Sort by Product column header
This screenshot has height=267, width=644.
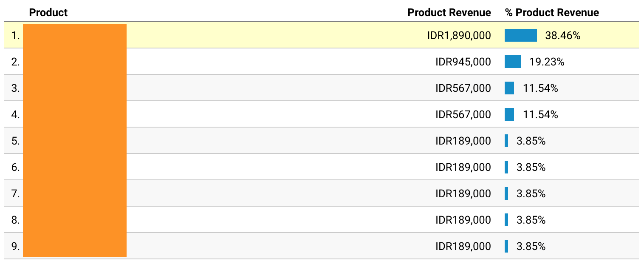tap(48, 13)
